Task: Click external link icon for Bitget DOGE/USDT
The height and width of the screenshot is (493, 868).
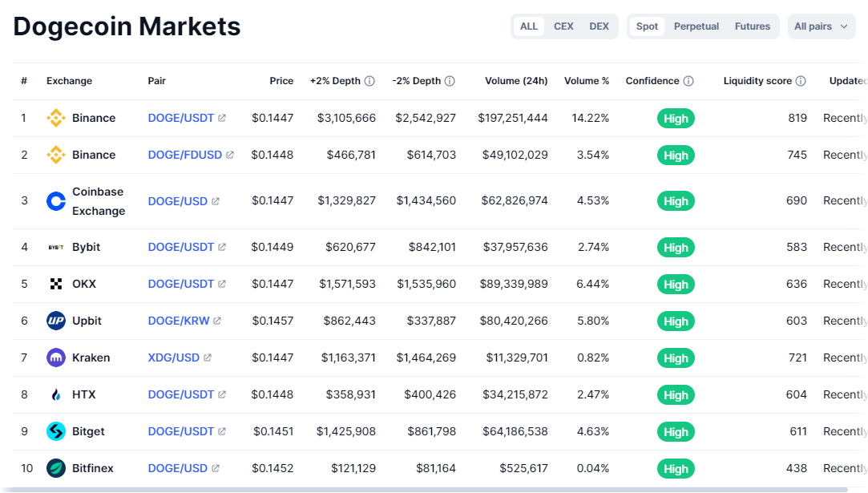Action: pyautogui.click(x=221, y=431)
